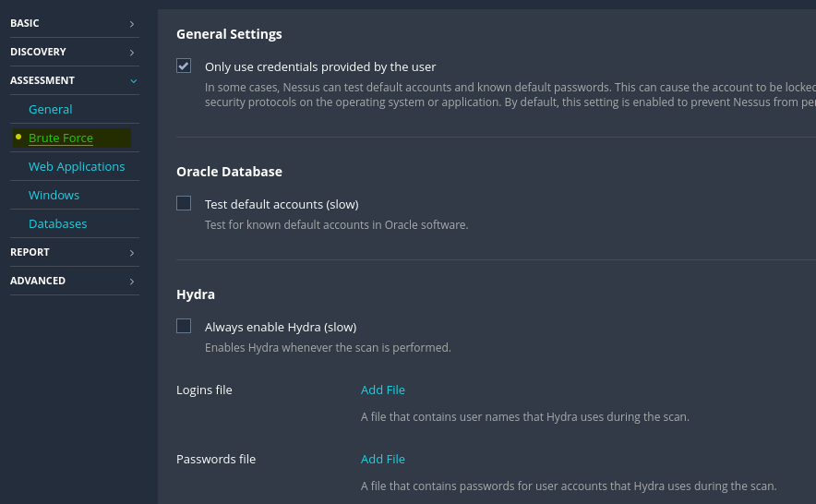Expand the BASIC section chevron

click(x=132, y=24)
